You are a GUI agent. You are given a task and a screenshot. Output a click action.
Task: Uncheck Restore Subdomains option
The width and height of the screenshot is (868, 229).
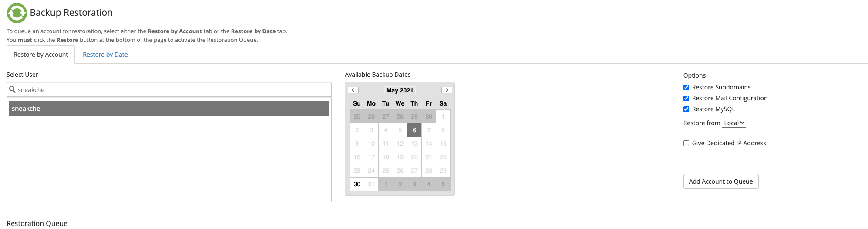pos(686,88)
